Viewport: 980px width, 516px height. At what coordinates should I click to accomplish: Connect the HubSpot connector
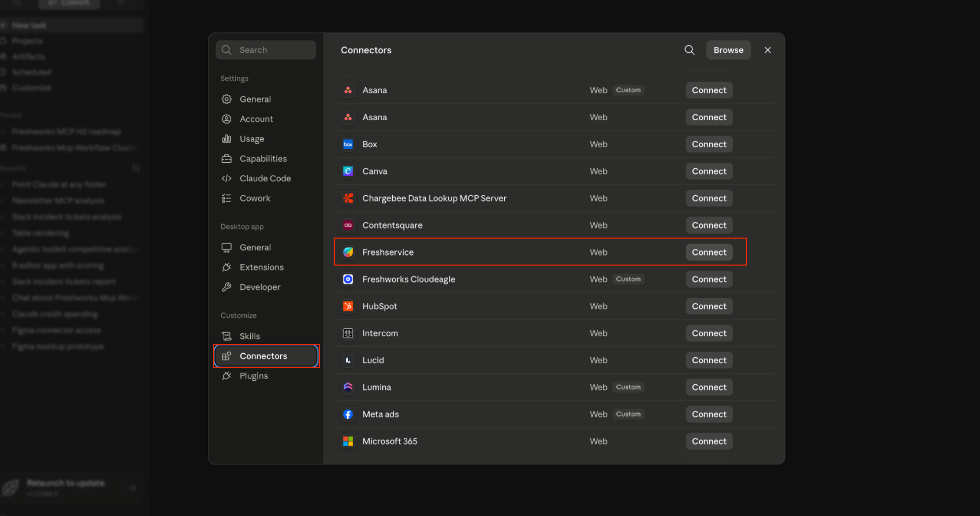coord(709,306)
